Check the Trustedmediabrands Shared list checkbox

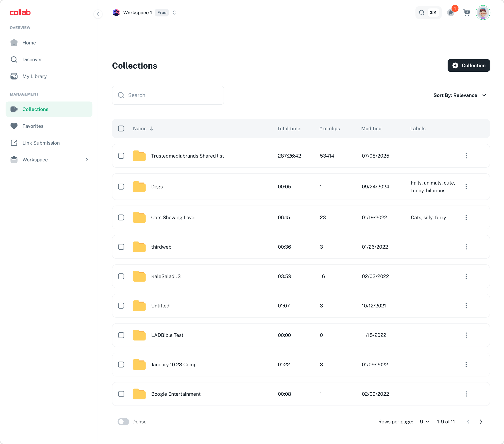[121, 156]
